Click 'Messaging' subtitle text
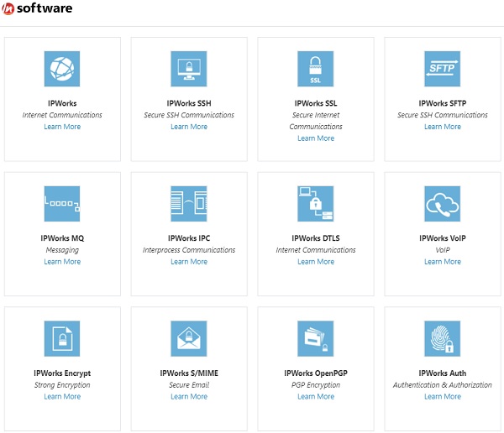 pyautogui.click(x=62, y=250)
